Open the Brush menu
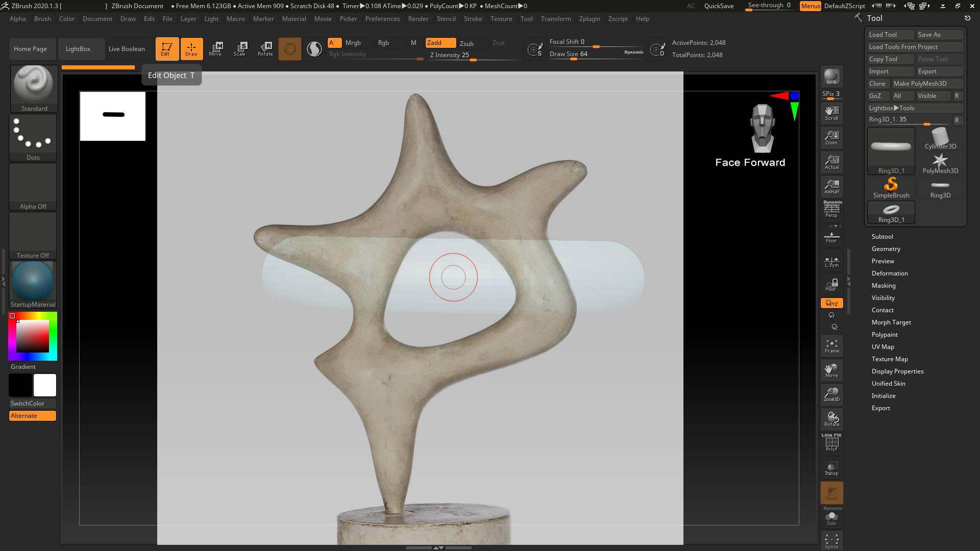This screenshot has height=551, width=980. coord(42,19)
